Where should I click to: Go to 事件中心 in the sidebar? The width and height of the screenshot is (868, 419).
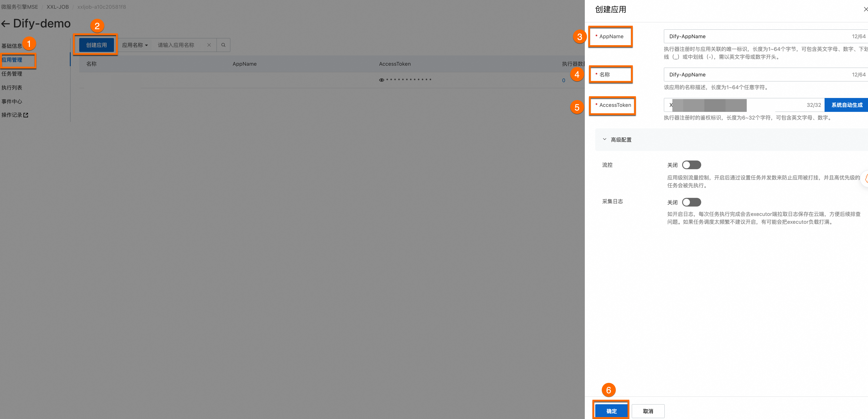[12, 101]
